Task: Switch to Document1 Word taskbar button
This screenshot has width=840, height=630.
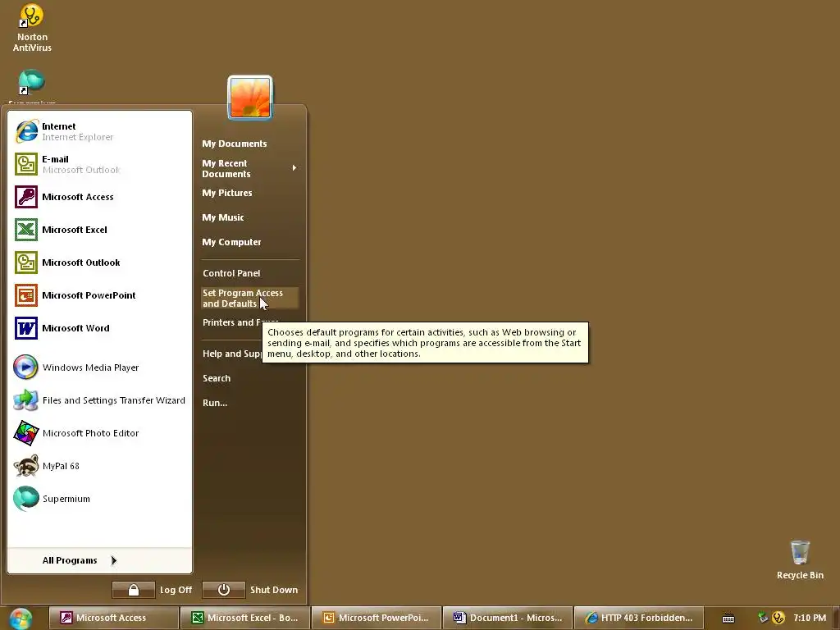Action: pos(507,618)
